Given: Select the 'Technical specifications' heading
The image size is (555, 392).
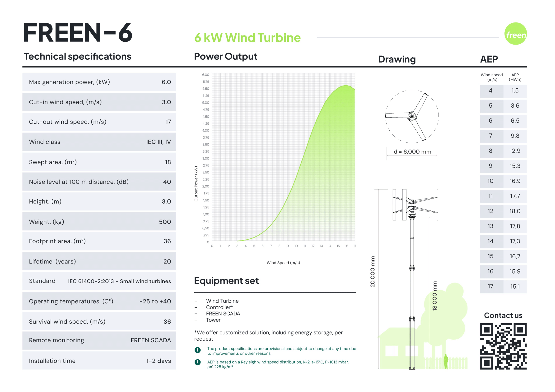Looking at the screenshot, I should [78, 56].
